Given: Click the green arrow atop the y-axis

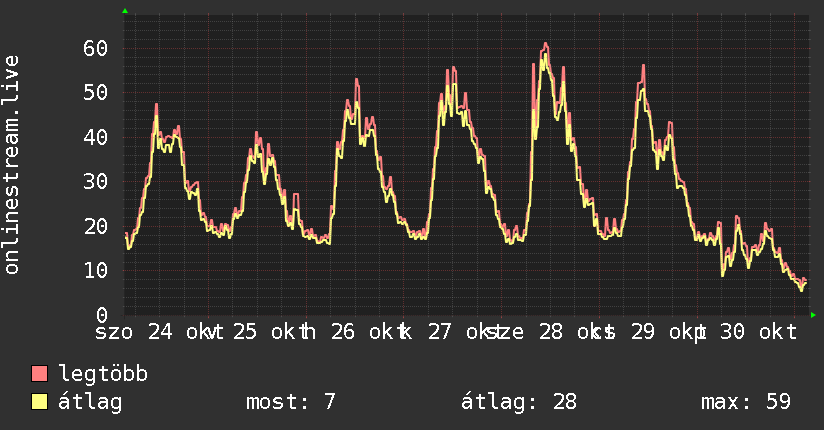Looking at the screenshot, I should [x=125, y=11].
